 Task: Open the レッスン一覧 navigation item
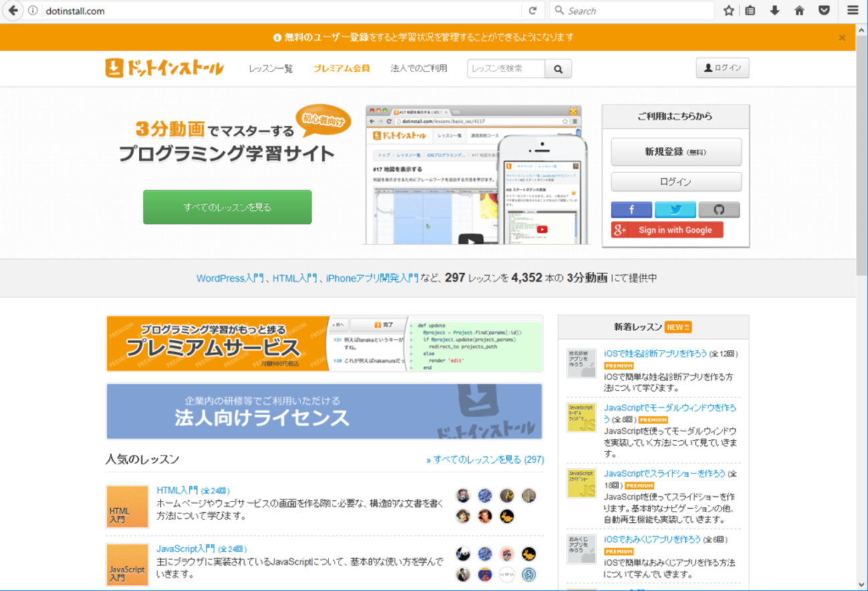tap(270, 68)
